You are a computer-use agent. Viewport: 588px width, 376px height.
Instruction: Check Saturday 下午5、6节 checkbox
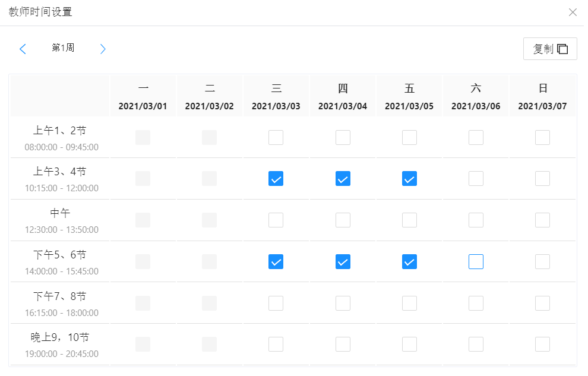click(476, 262)
